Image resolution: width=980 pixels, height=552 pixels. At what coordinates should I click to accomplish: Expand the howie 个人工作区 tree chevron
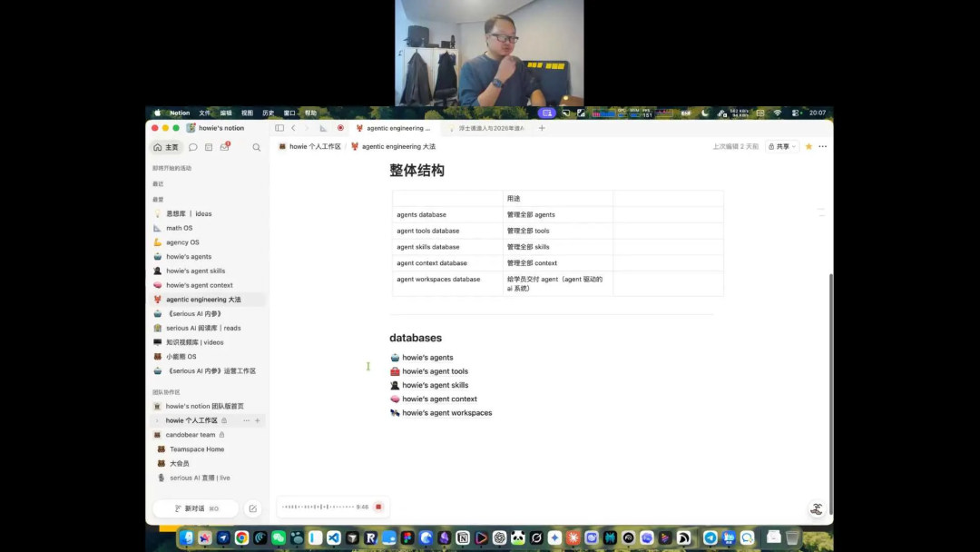(157, 420)
